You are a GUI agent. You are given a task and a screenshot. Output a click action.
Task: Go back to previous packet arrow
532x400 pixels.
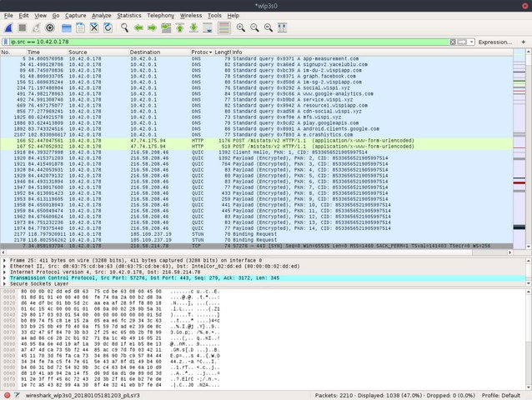click(x=138, y=27)
